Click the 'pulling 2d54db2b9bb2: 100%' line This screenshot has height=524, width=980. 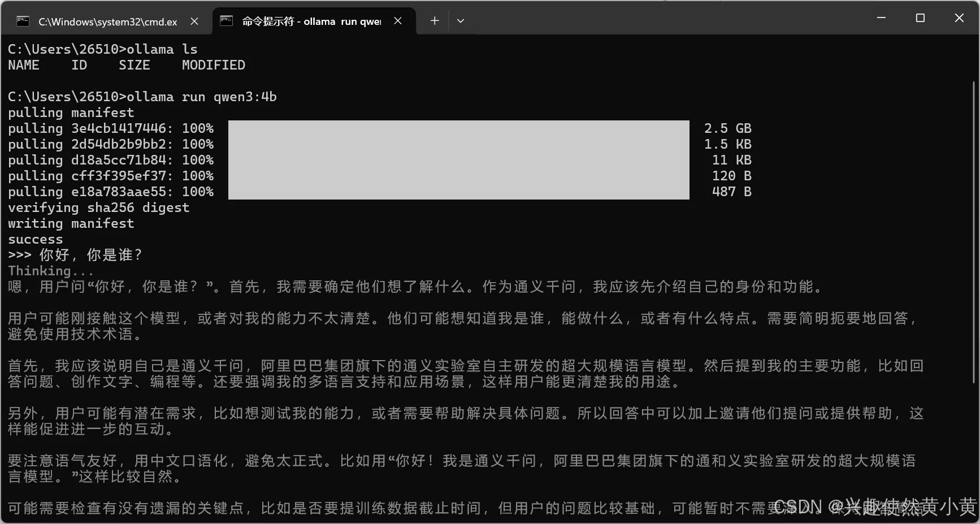click(x=111, y=144)
